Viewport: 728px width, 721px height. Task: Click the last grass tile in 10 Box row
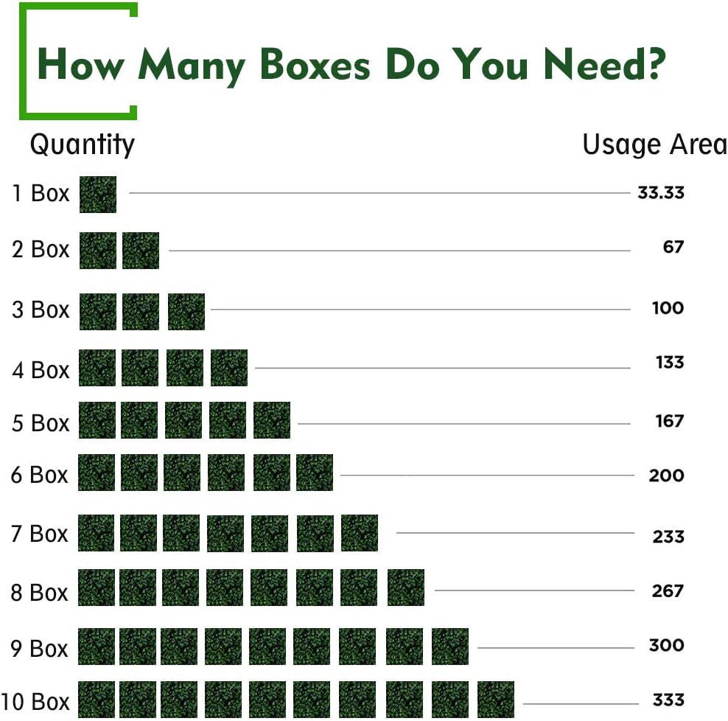(x=495, y=700)
